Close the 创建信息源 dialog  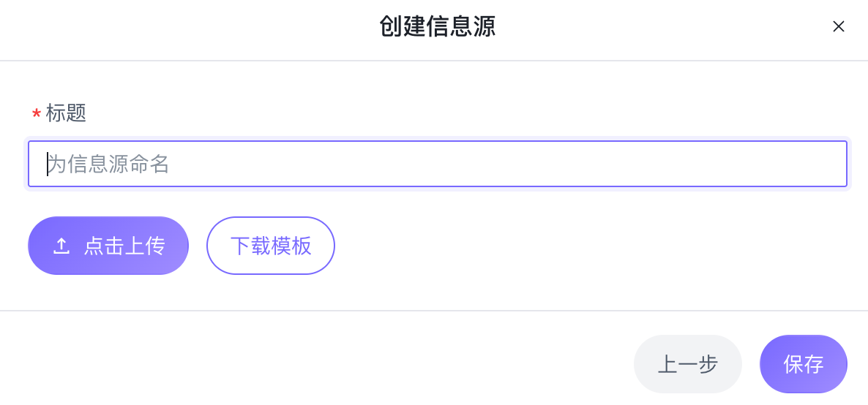pyautogui.click(x=839, y=26)
